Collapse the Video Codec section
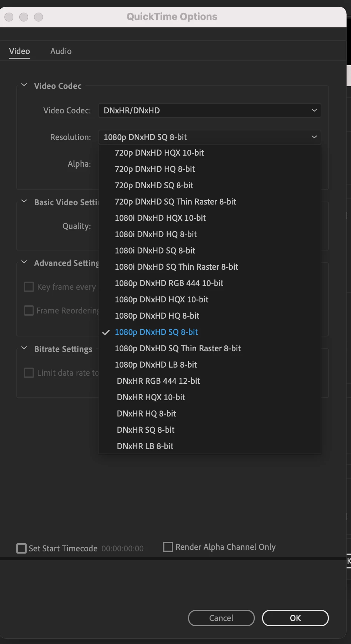The image size is (351, 644). click(x=24, y=85)
